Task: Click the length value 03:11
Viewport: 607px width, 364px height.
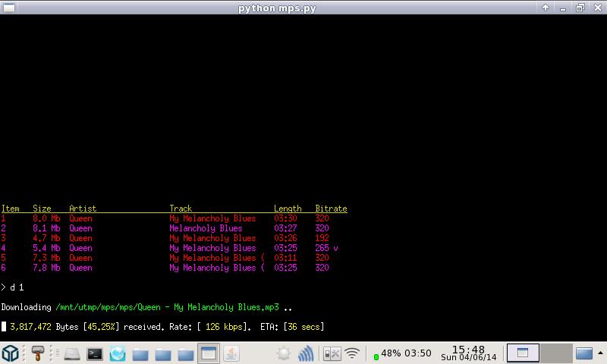Action: click(x=285, y=258)
